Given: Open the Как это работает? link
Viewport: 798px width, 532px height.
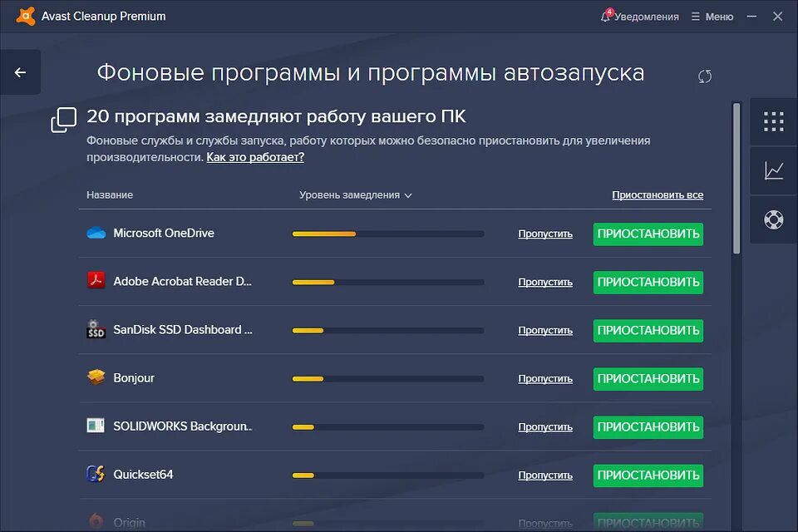Looking at the screenshot, I should point(255,157).
